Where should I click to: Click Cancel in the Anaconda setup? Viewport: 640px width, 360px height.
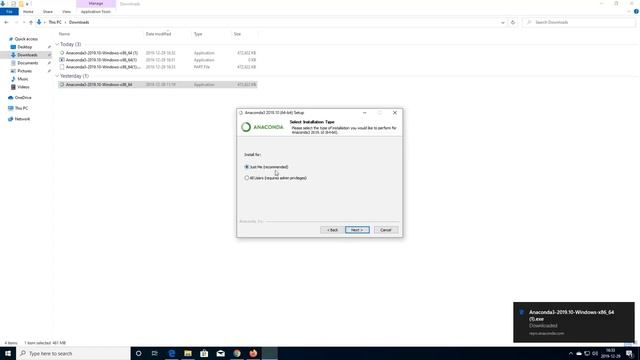point(386,230)
